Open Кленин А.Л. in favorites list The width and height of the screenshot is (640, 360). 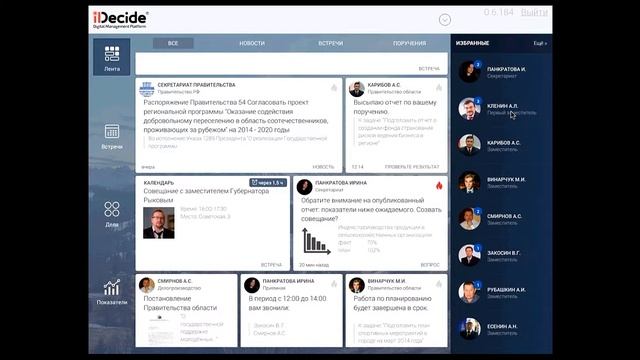[501, 109]
